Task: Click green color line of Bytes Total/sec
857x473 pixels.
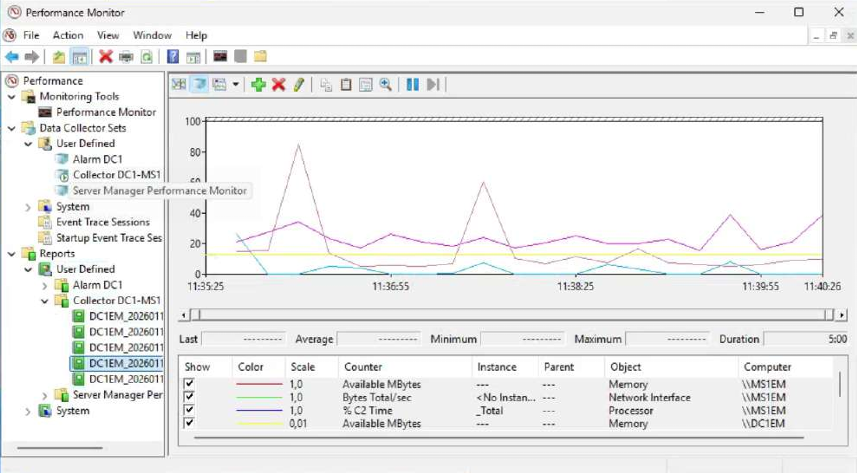Action: [259, 397]
